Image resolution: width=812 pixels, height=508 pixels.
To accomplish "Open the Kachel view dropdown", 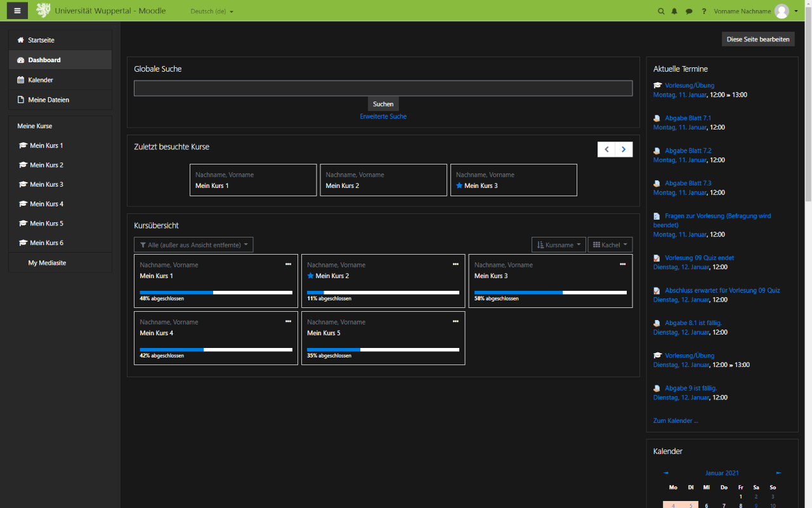I will [610, 244].
